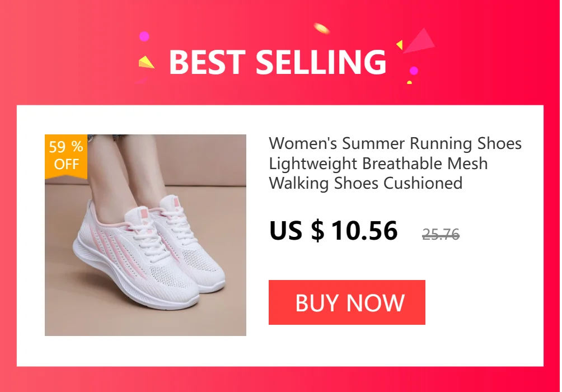Click the pink triangle confetti decoration
Viewport: 562px width, 392px height.
(x=419, y=40)
